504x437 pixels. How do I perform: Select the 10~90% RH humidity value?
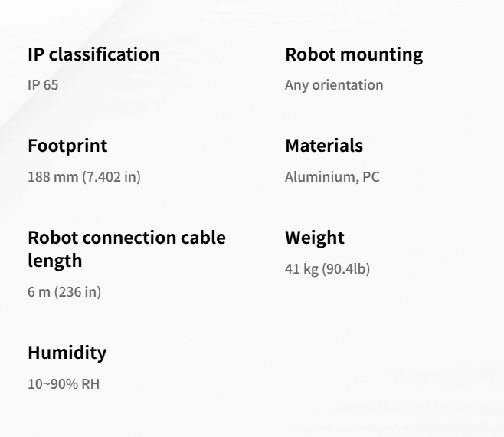tap(63, 383)
